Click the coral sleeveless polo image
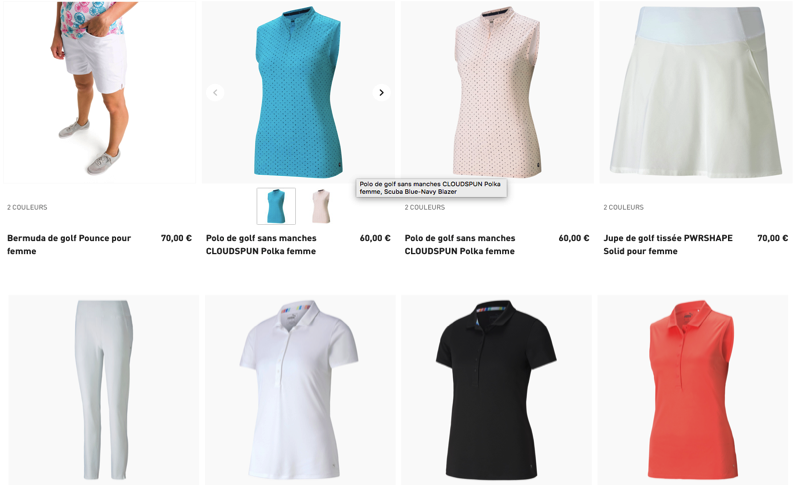Screen dimensions: 800x500 pos(693,390)
